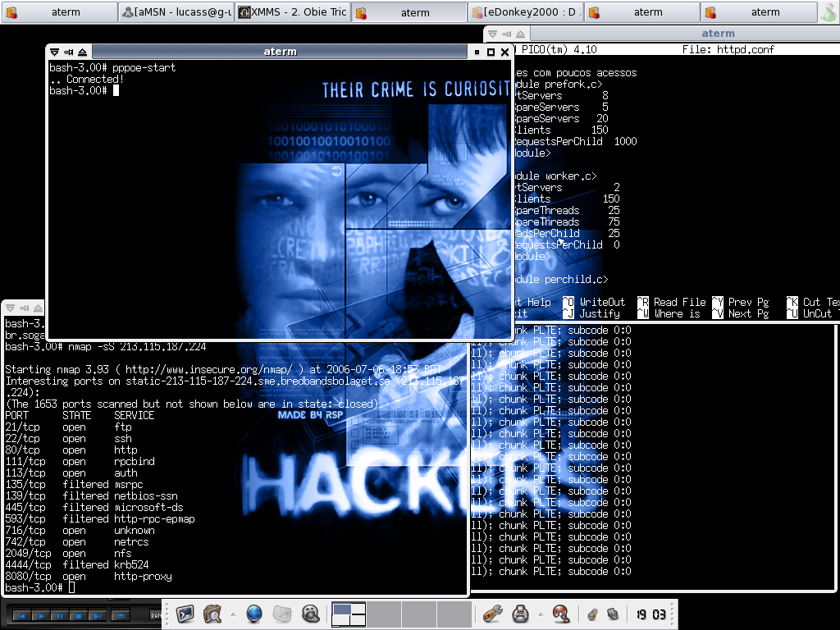
Task: Open the lifebuoy help launcher
Action: pyautogui.click(x=561, y=614)
